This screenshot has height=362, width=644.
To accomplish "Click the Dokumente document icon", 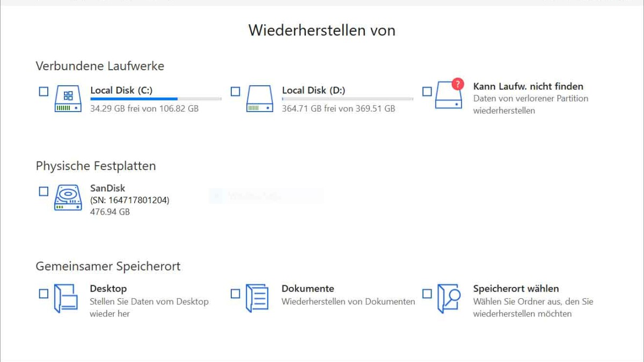I will (x=257, y=298).
